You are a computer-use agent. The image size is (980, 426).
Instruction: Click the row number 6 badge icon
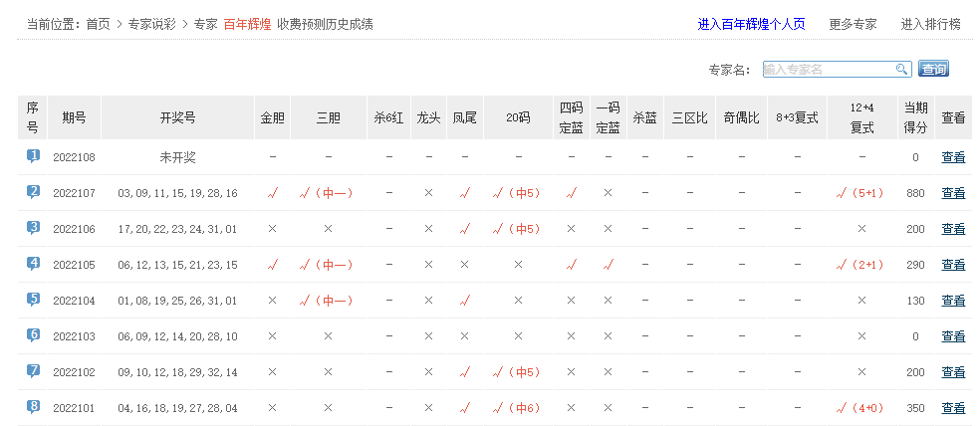click(x=33, y=335)
